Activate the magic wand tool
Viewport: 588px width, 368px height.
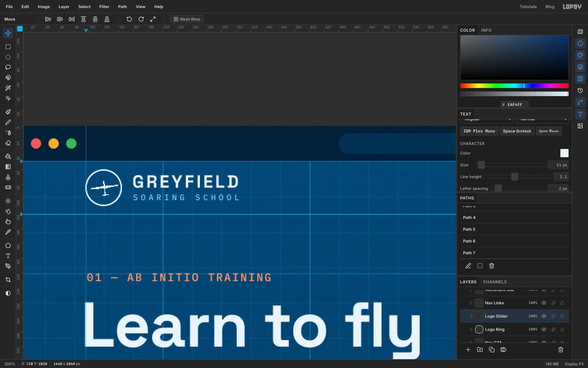(x=8, y=88)
